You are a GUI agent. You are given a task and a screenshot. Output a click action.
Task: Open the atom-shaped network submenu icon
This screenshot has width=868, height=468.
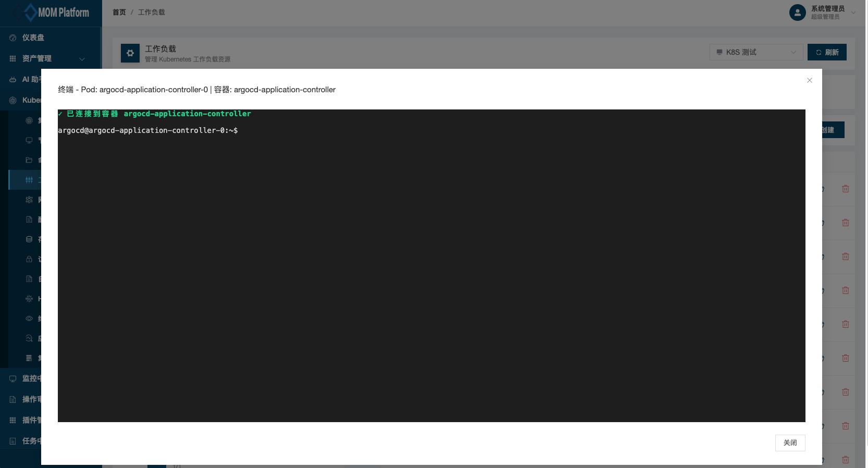[x=29, y=200]
